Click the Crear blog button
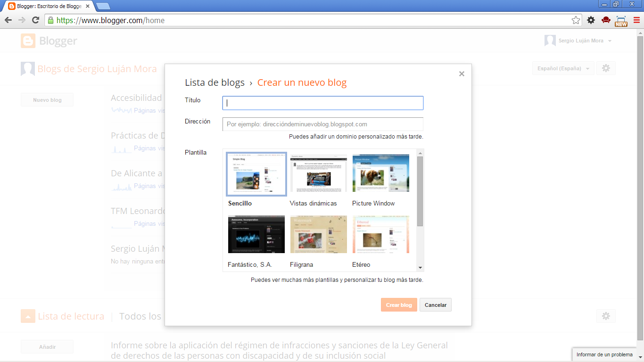Screen dimensions: 644x362 coord(399,305)
